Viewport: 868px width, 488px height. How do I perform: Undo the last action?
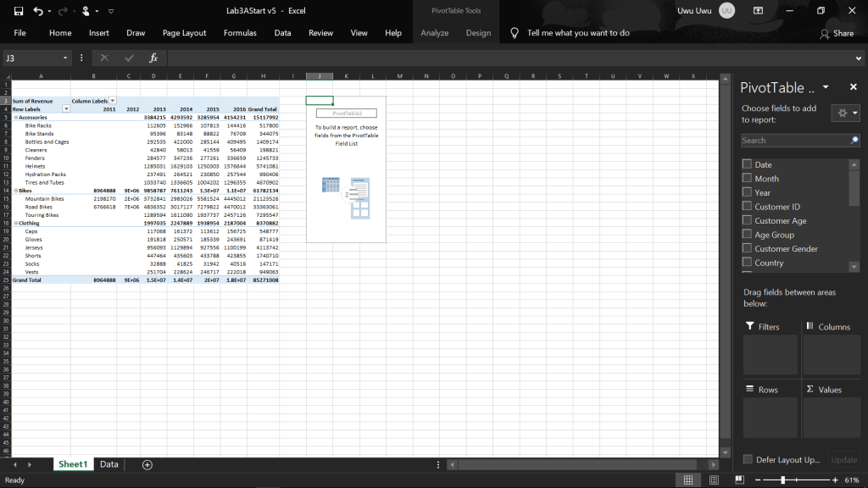(x=37, y=11)
